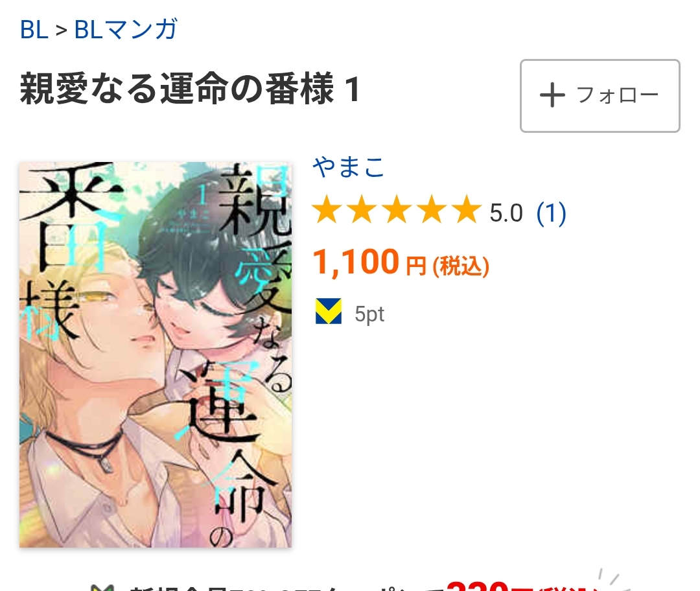Viewport: 700px width, 591px height.
Task: Click the 5.0 rating score
Action: point(506,213)
